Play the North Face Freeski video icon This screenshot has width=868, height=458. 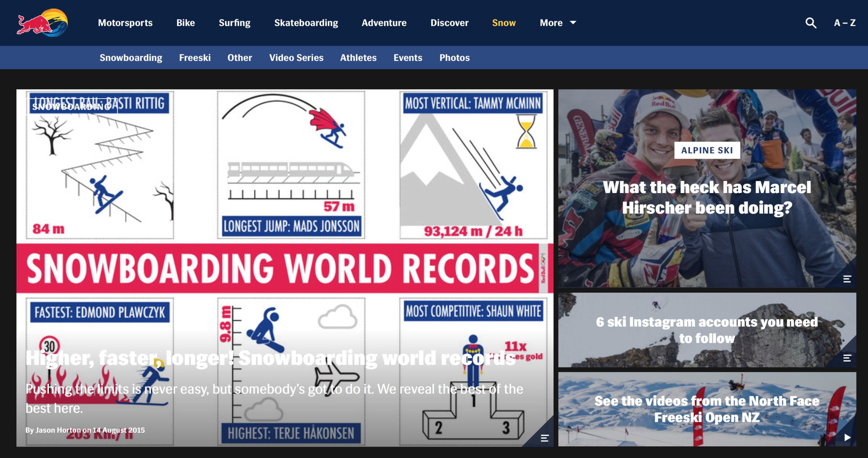click(847, 437)
